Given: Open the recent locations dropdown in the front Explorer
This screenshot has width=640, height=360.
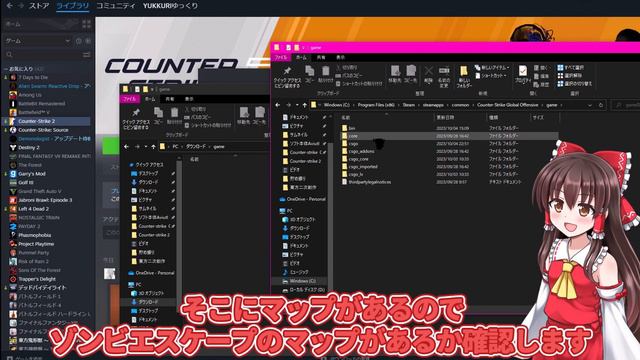Looking at the screenshot, I should pos(297,105).
